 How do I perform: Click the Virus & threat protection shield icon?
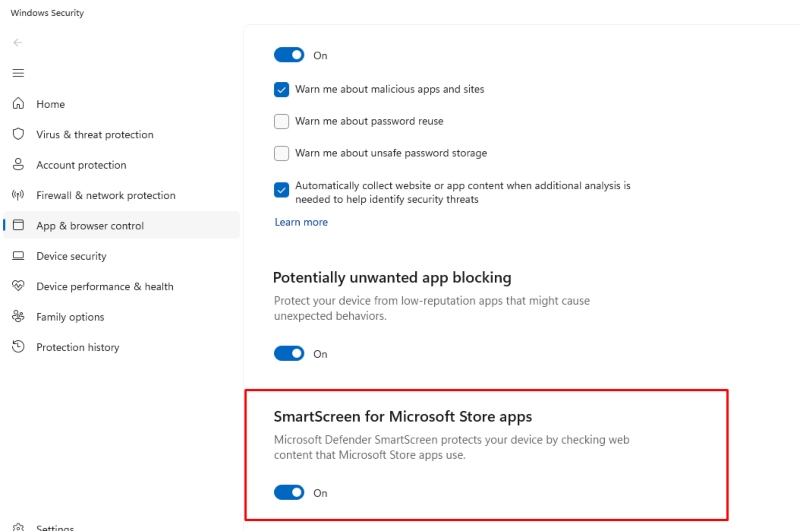(18, 134)
